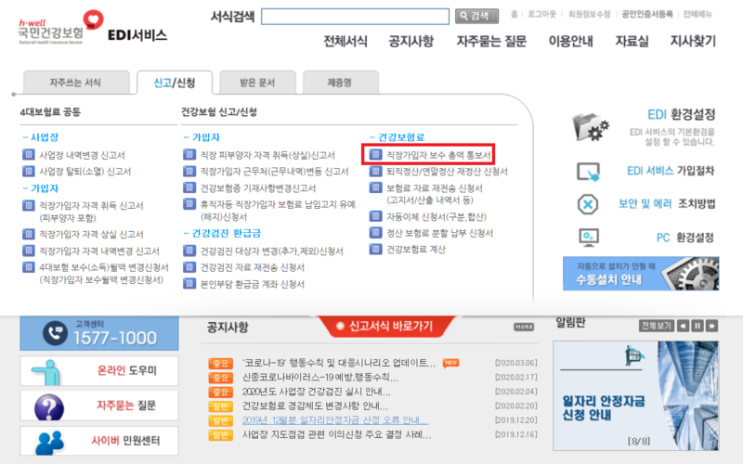The width and height of the screenshot is (743, 464).
Task: Click icon beside 직장가입자 자격 취득 신고서
Action: tap(28, 205)
